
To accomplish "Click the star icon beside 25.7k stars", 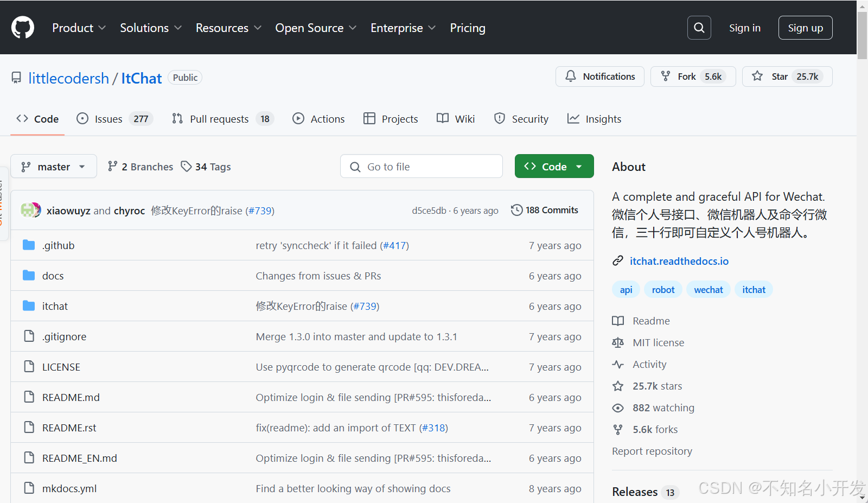I will (618, 386).
